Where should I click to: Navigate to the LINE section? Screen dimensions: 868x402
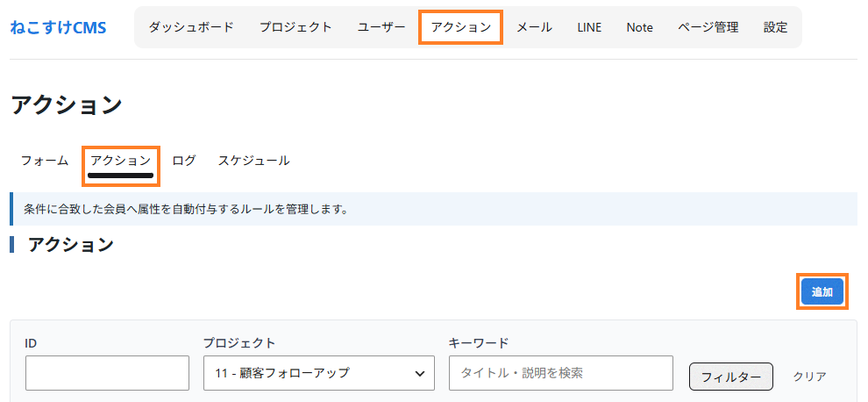pyautogui.click(x=589, y=27)
